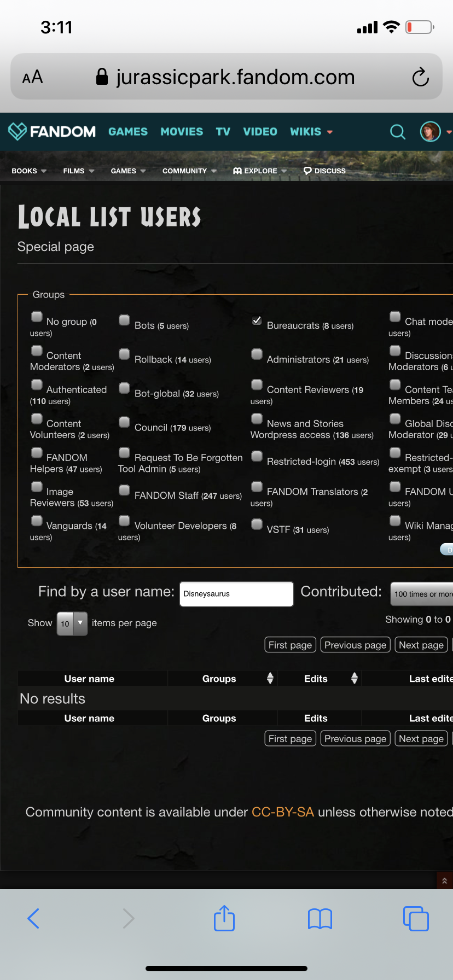This screenshot has width=453, height=980.
Task: Check the Vanguards group checkbox
Action: pos(37,520)
